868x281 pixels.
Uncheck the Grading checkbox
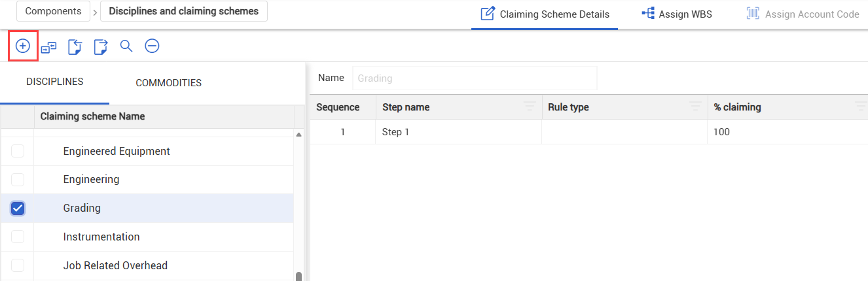pyautogui.click(x=18, y=208)
